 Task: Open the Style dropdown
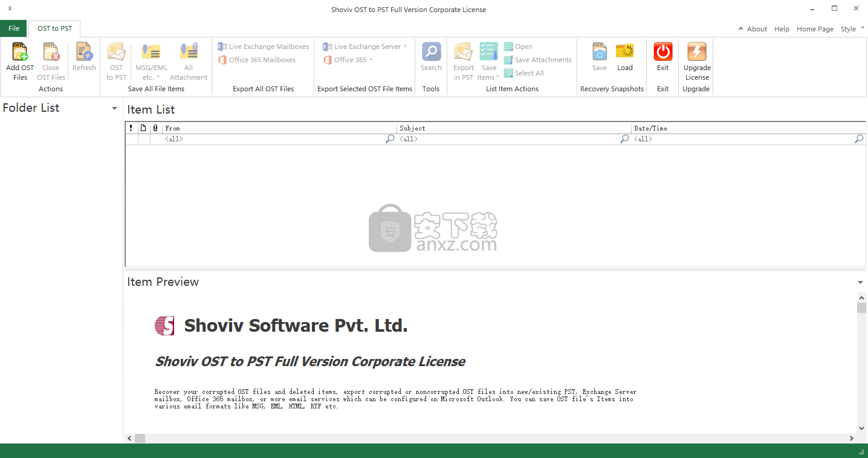point(851,29)
